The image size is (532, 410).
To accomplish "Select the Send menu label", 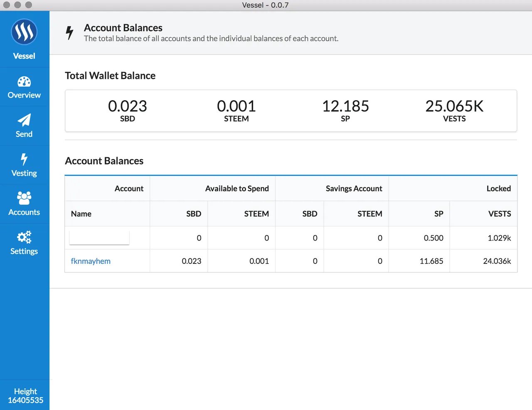I will pos(24,134).
